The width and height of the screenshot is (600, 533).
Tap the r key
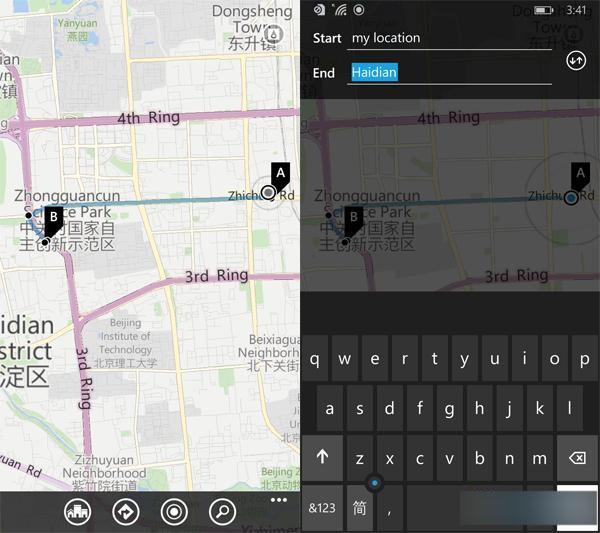[404, 359]
